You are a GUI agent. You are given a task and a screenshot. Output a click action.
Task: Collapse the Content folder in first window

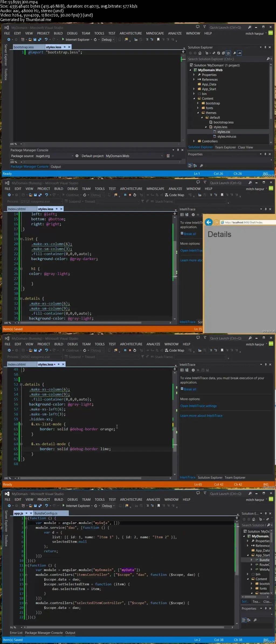(194, 99)
